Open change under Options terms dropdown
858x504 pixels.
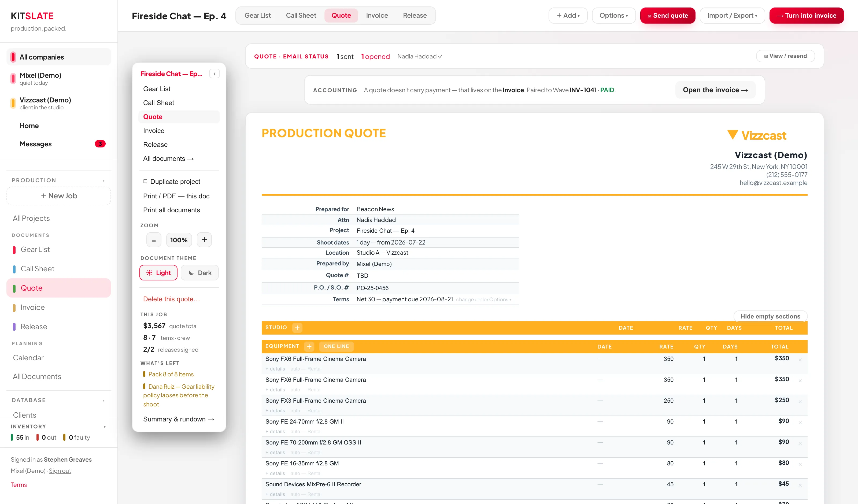pos(483,299)
